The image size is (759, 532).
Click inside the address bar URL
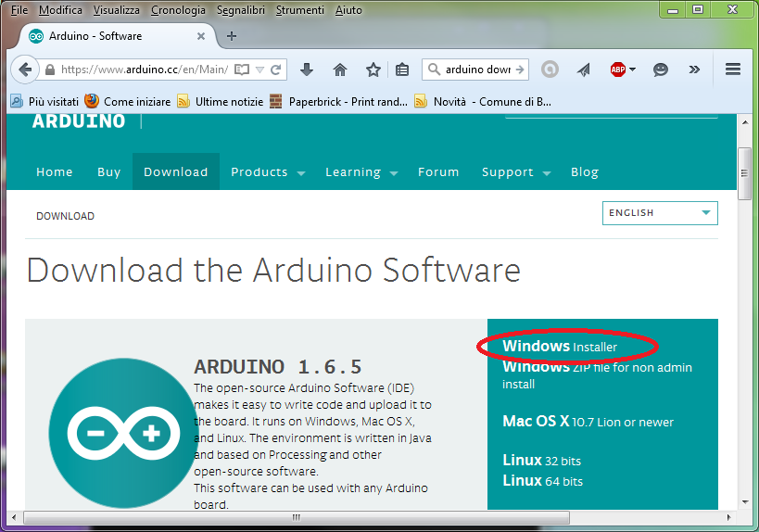point(145,70)
